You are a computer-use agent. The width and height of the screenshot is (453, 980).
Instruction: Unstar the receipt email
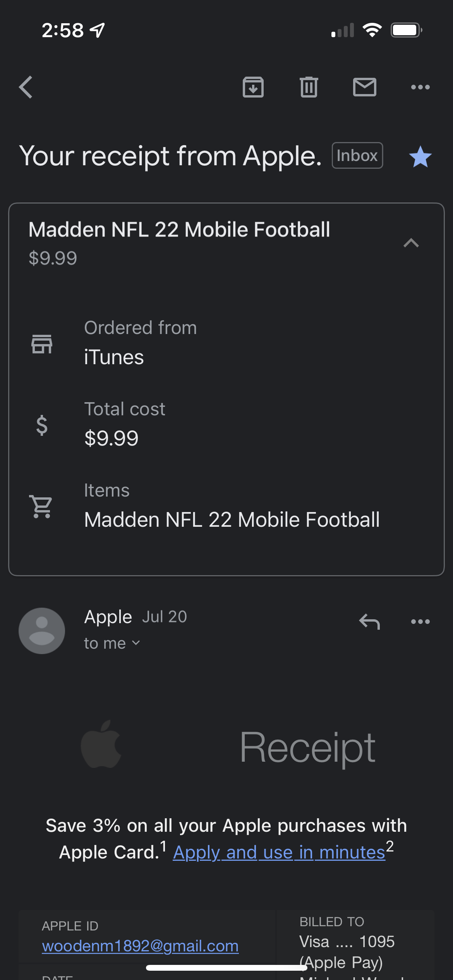click(420, 157)
